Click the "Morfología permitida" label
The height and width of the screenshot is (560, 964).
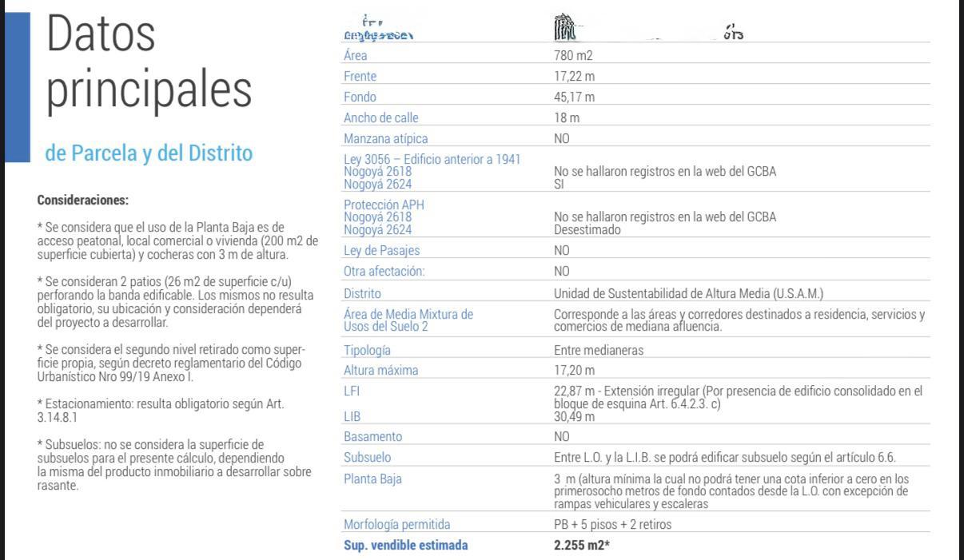[x=396, y=525]
